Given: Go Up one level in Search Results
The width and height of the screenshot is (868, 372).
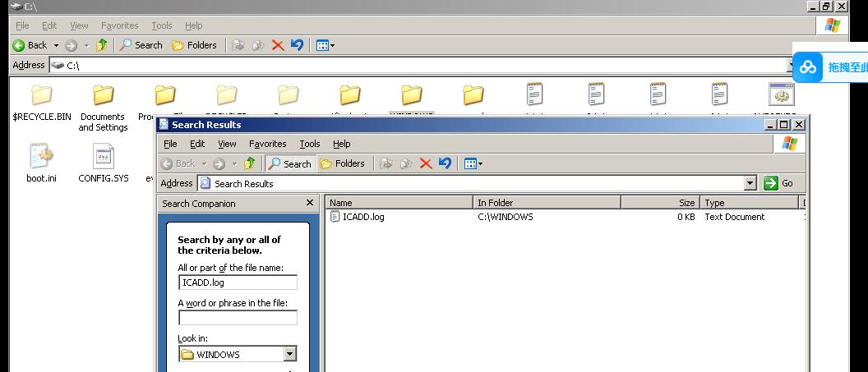Looking at the screenshot, I should pos(250,163).
